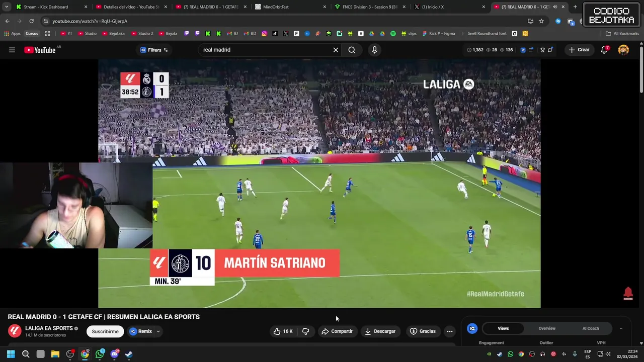Image resolution: width=644 pixels, height=362 pixels.
Task: Close the FNCS Division 3 tab
Action: pos(404,7)
